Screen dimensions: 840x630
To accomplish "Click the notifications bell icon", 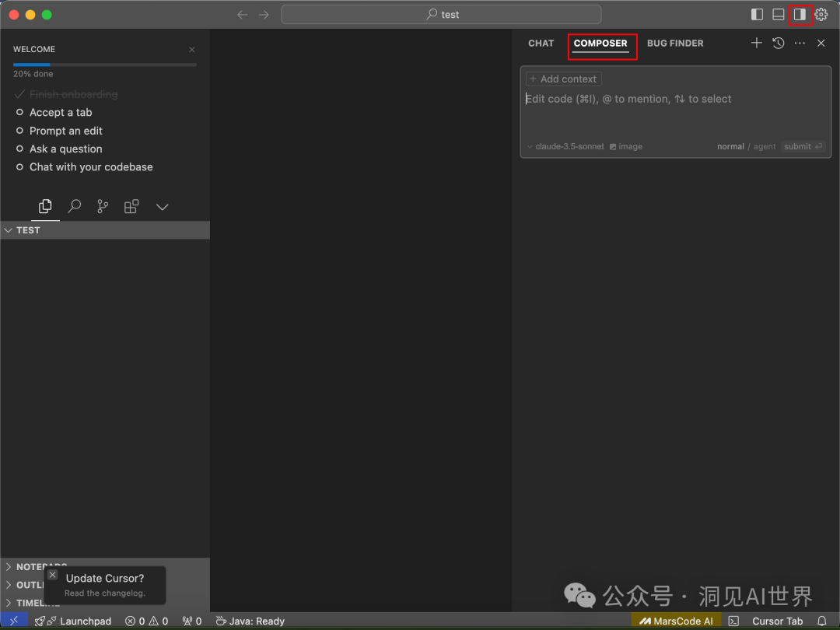I will tap(821, 621).
